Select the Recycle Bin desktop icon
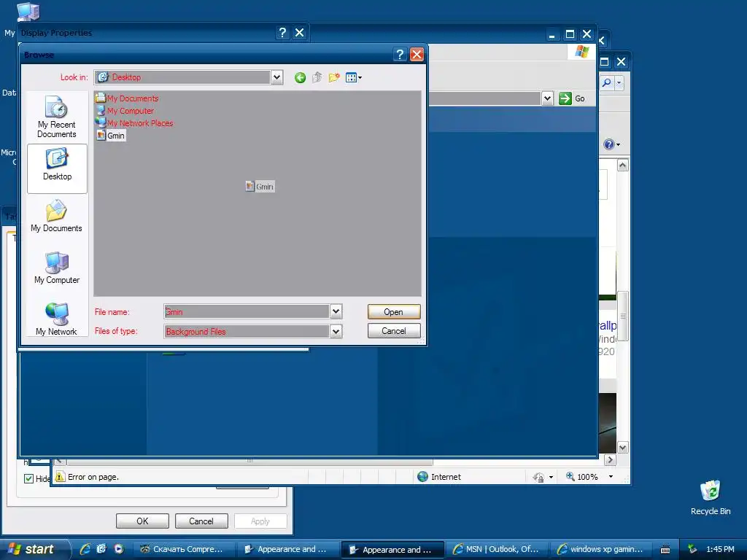The width and height of the screenshot is (747, 560). click(711, 497)
